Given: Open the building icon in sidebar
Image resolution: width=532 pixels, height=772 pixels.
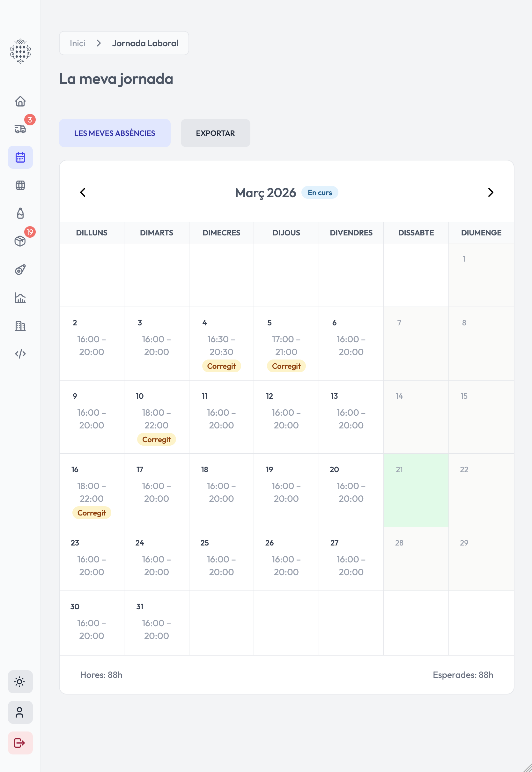Looking at the screenshot, I should pyautogui.click(x=20, y=326).
